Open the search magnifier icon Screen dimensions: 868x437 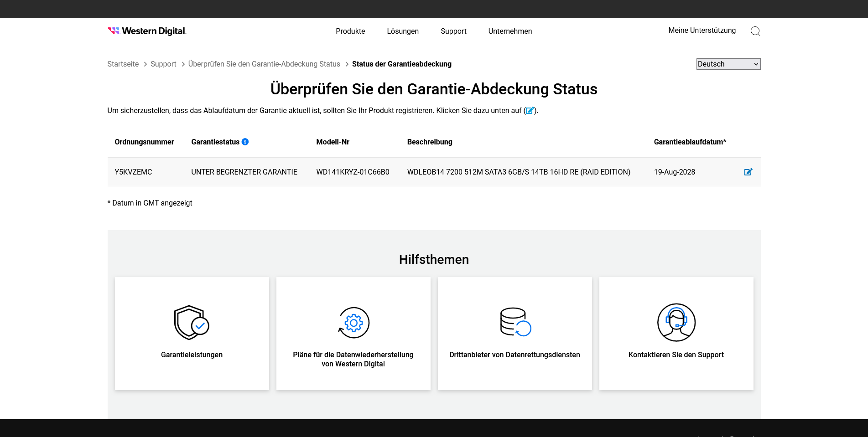tap(755, 31)
